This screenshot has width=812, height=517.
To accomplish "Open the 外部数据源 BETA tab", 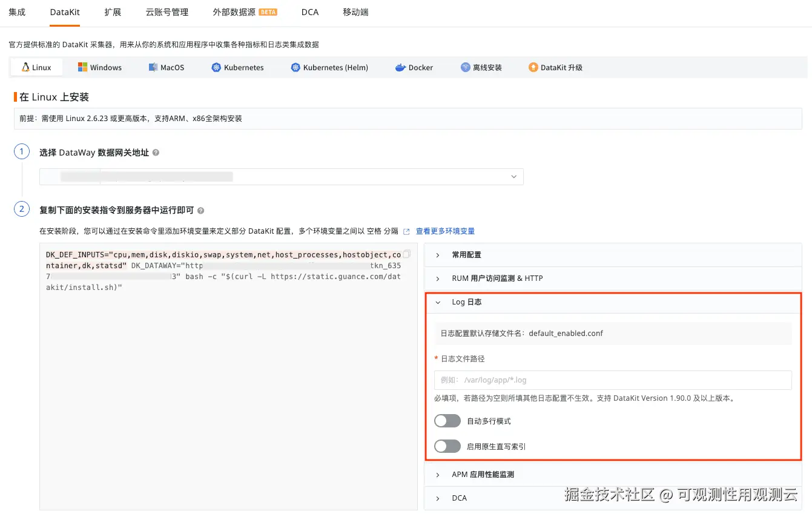I will pyautogui.click(x=245, y=12).
